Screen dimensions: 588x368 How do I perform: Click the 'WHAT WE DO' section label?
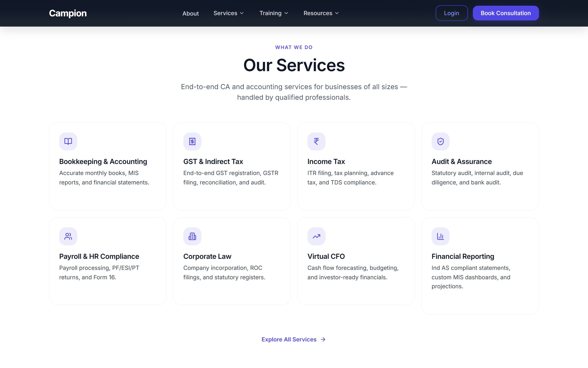coord(294,47)
